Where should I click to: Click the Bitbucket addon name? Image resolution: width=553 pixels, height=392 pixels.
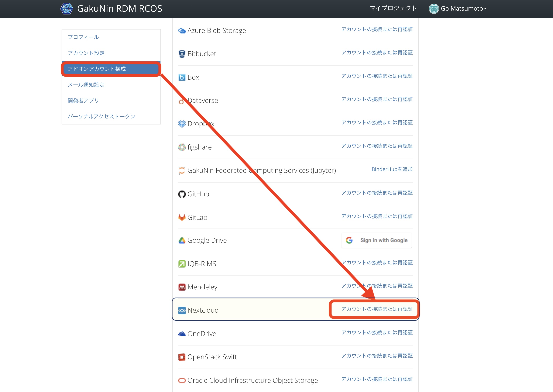pos(202,54)
